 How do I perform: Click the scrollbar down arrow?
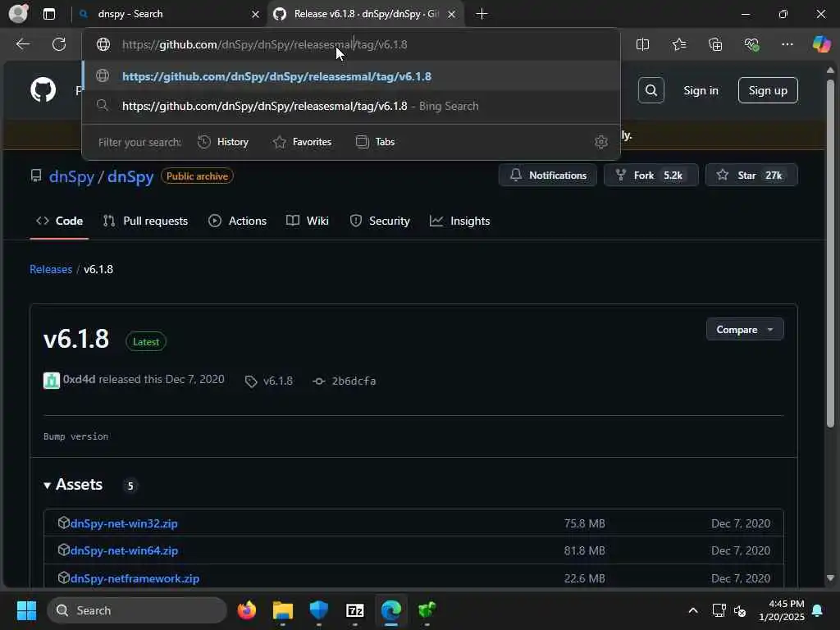click(830, 578)
